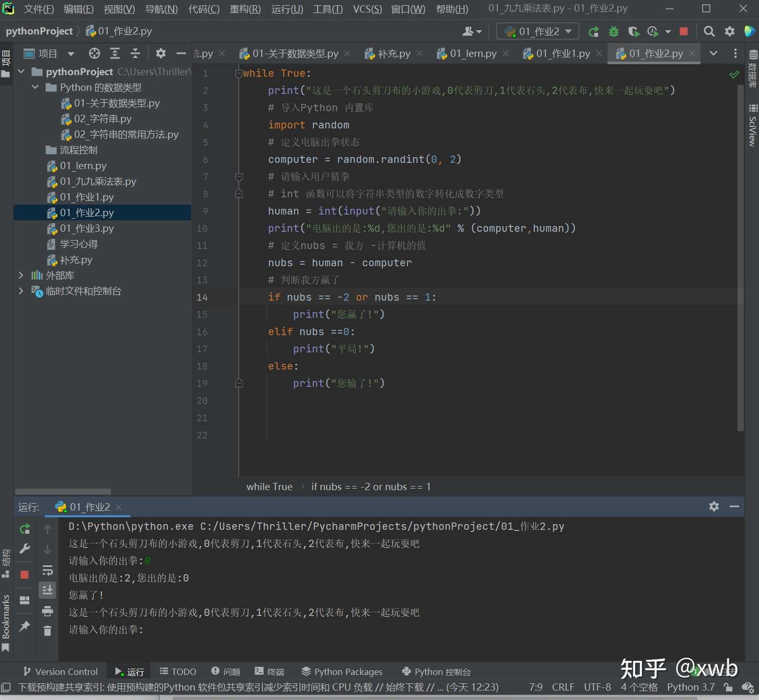Select opened file via crosshair locate icon
The image size is (759, 700).
click(x=94, y=53)
